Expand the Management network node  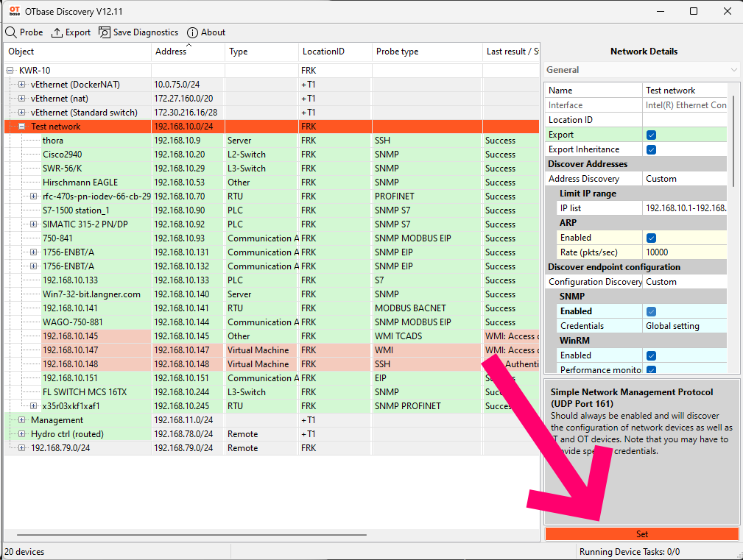22,420
